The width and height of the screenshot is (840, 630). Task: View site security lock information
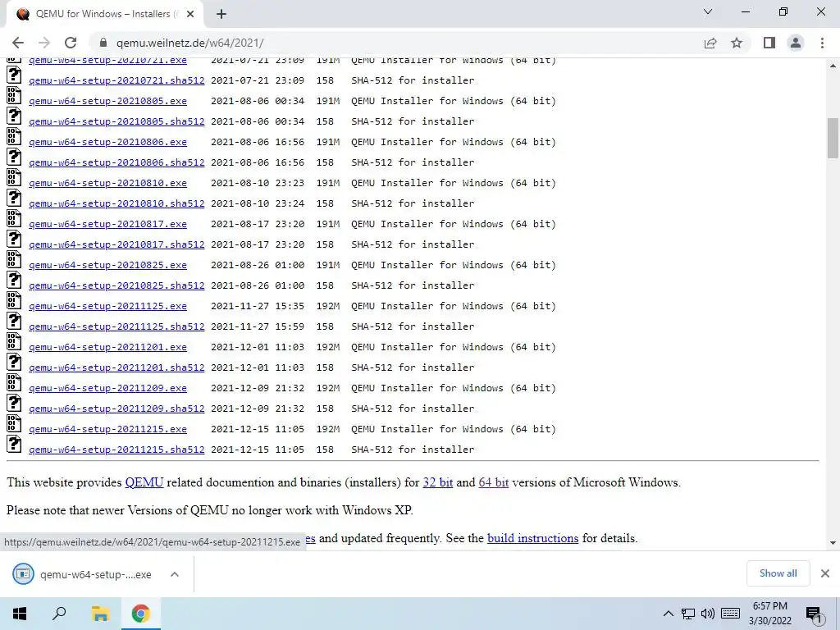point(104,43)
